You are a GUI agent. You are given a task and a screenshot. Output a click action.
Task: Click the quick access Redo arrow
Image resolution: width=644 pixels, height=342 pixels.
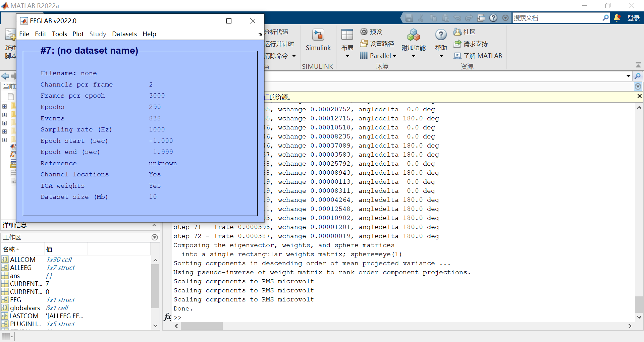[x=469, y=18]
